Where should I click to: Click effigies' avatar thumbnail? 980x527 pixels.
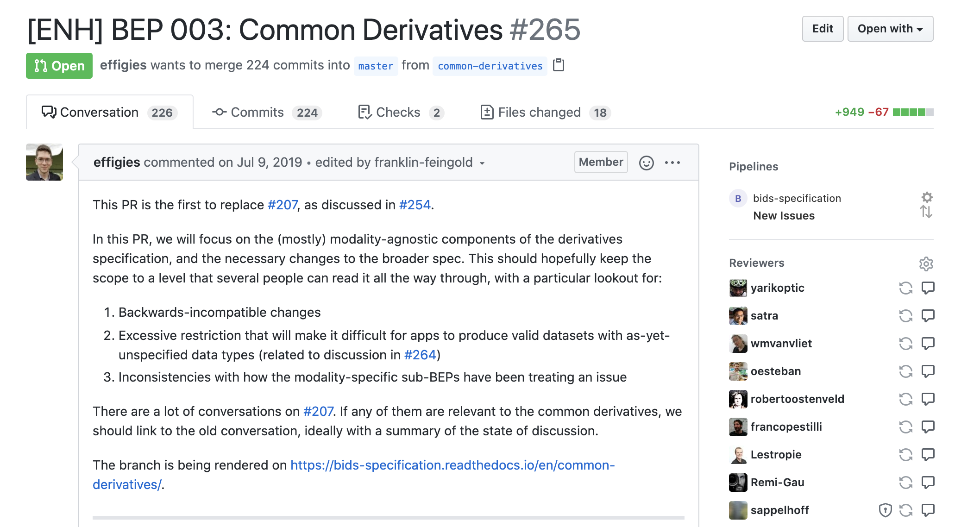(44, 162)
